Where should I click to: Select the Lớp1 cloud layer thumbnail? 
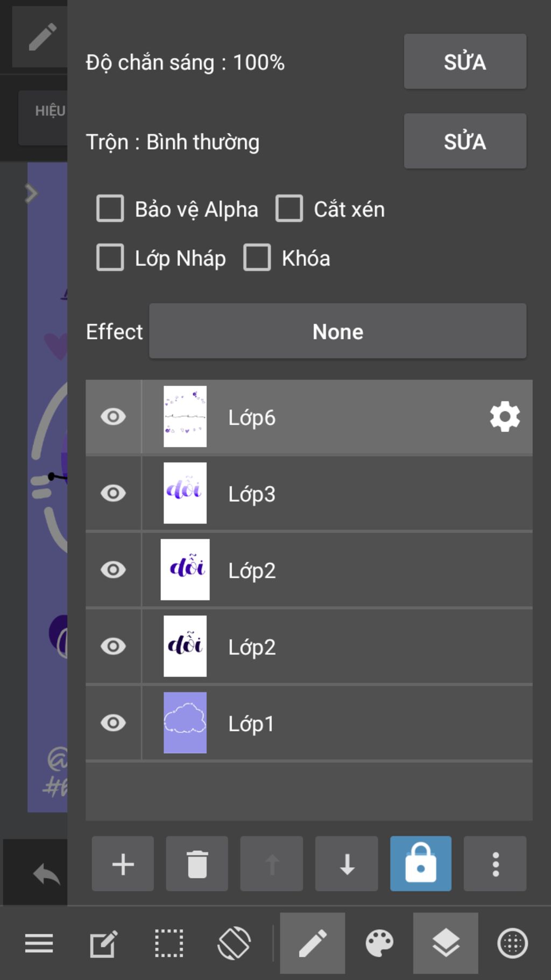(x=185, y=723)
